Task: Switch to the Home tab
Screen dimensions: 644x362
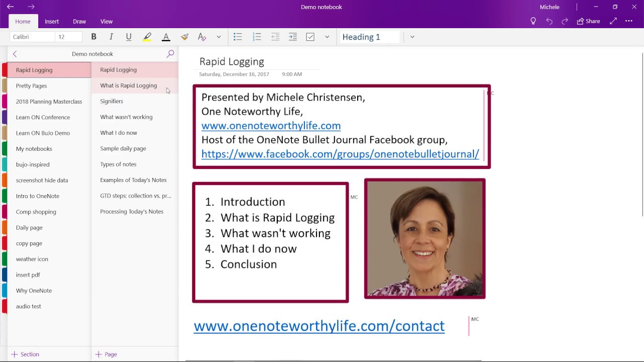Action: pyautogui.click(x=23, y=21)
